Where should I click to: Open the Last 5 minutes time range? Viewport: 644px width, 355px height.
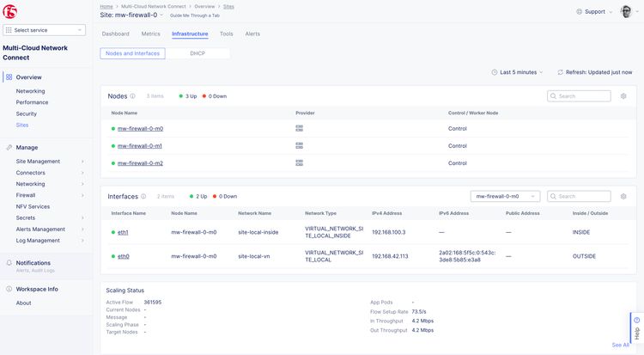coord(518,72)
